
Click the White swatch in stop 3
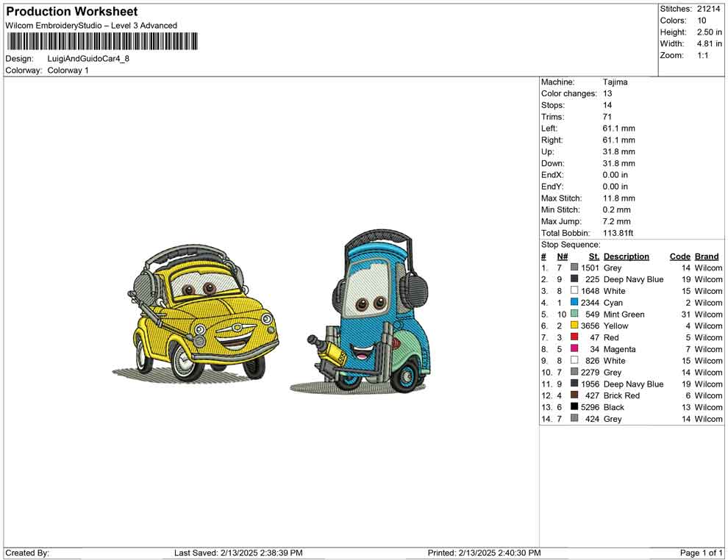[574, 290]
